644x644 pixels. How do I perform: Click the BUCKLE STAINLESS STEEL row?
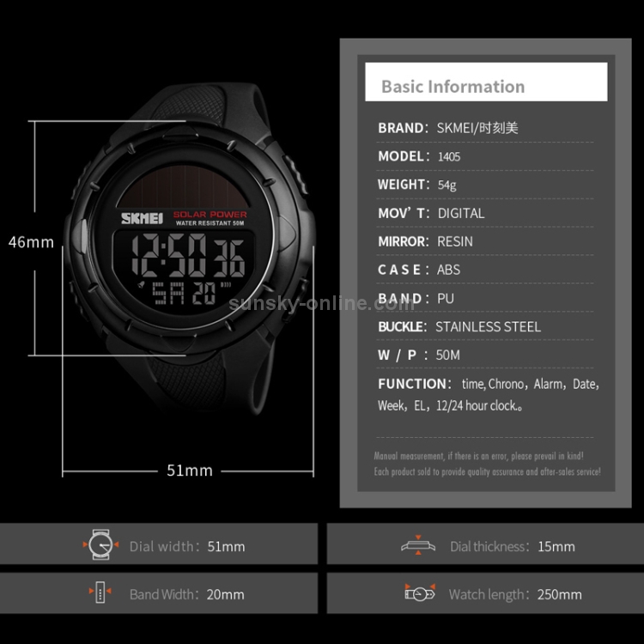[485, 327]
